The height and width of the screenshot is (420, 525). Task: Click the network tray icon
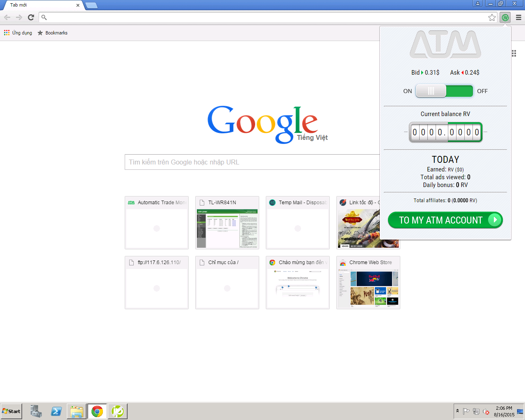click(476, 411)
